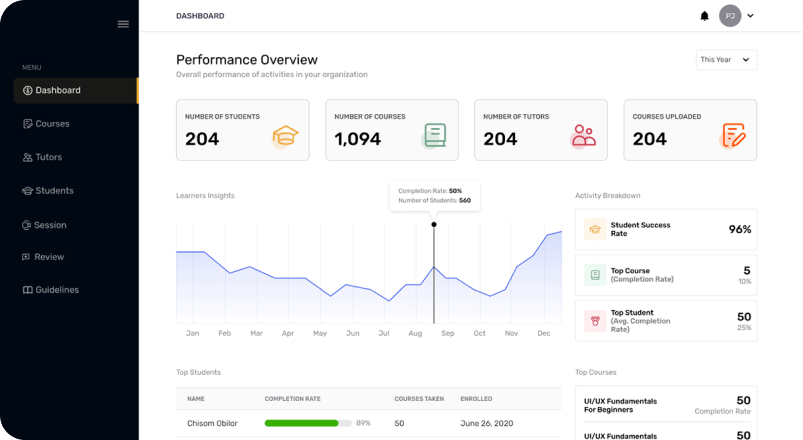Click the Student Success Rate icon
The width and height of the screenshot is (803, 440).
[594, 229]
